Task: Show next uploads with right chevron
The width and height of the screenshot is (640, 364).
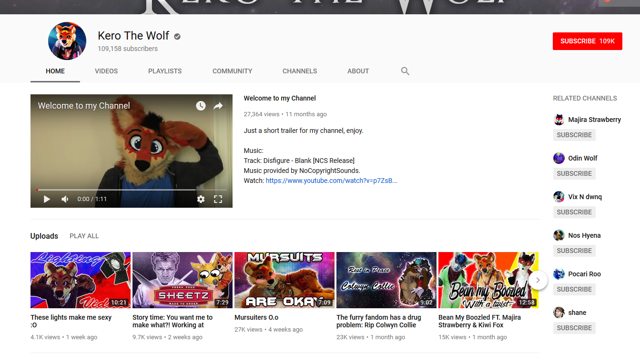Action: point(538,280)
